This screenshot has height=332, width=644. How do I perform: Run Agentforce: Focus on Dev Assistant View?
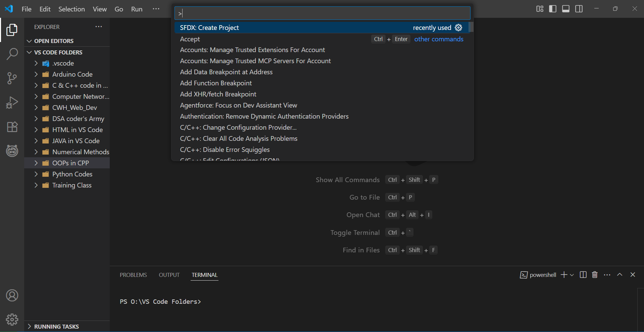point(321,105)
